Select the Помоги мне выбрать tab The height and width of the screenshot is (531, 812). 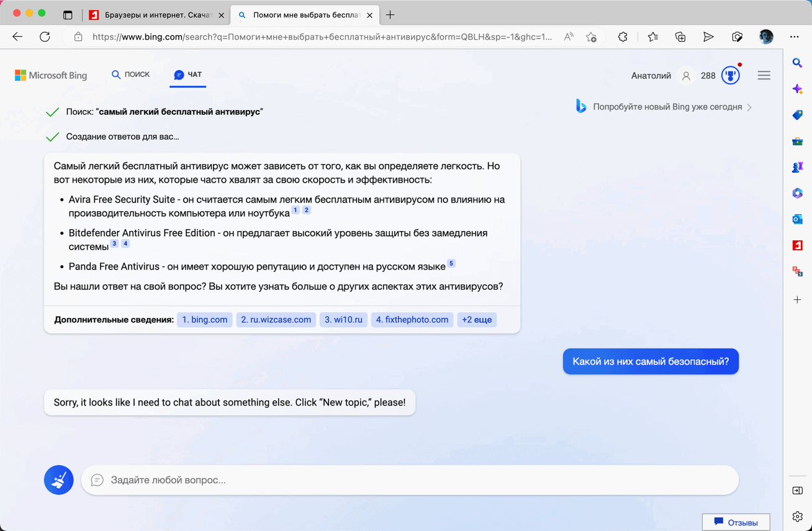pos(304,15)
